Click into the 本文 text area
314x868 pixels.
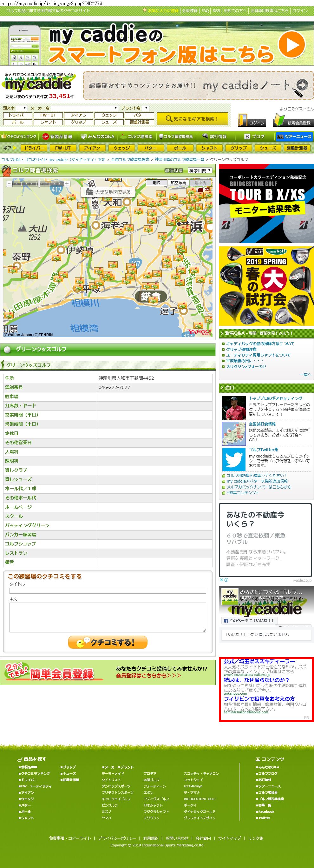tap(108, 617)
